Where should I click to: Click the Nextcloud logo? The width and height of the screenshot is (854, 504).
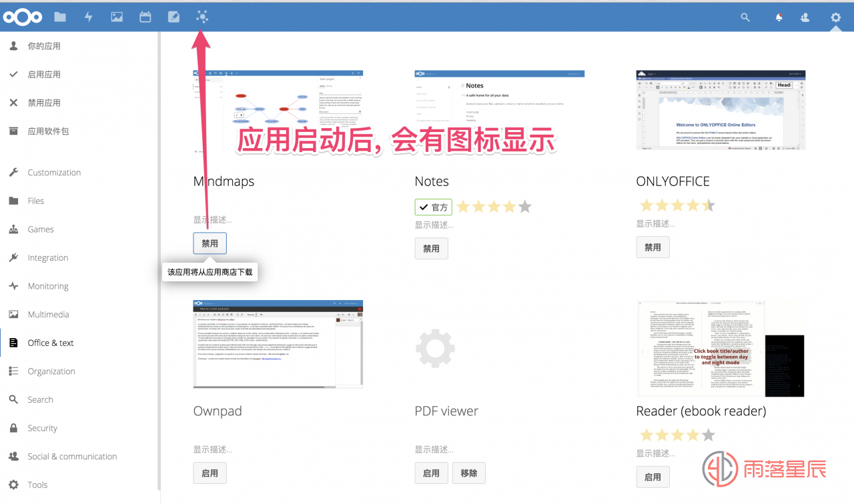pos(23,17)
